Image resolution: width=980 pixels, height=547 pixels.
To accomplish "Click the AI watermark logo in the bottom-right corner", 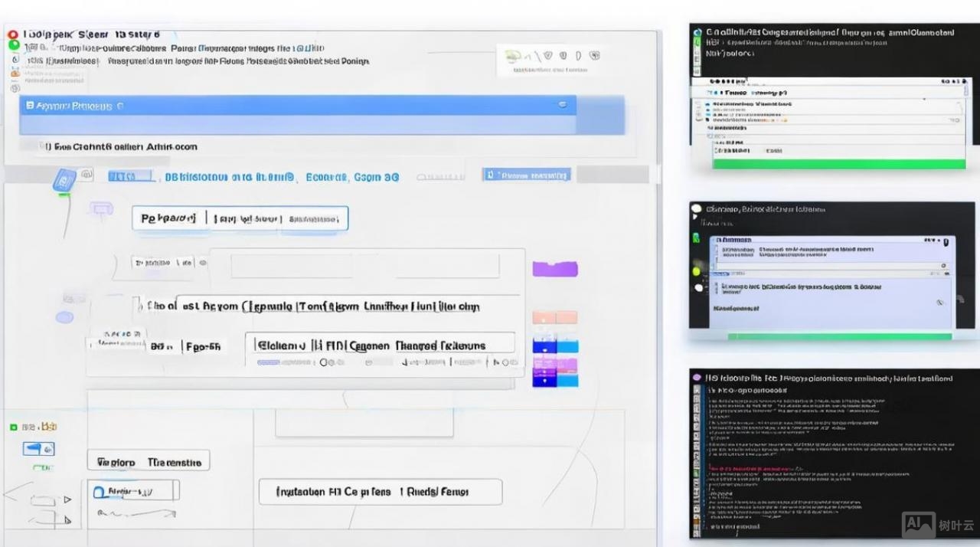I will click(x=918, y=526).
